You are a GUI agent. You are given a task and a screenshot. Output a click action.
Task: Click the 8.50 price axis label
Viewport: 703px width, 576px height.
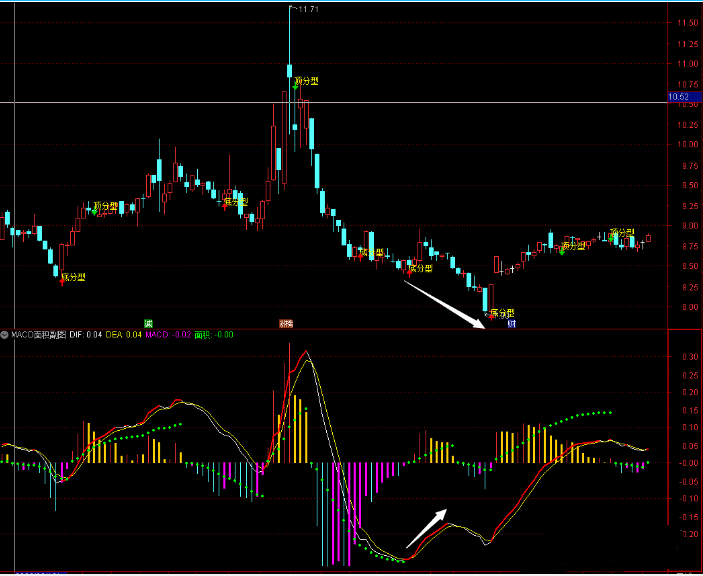tap(690, 266)
